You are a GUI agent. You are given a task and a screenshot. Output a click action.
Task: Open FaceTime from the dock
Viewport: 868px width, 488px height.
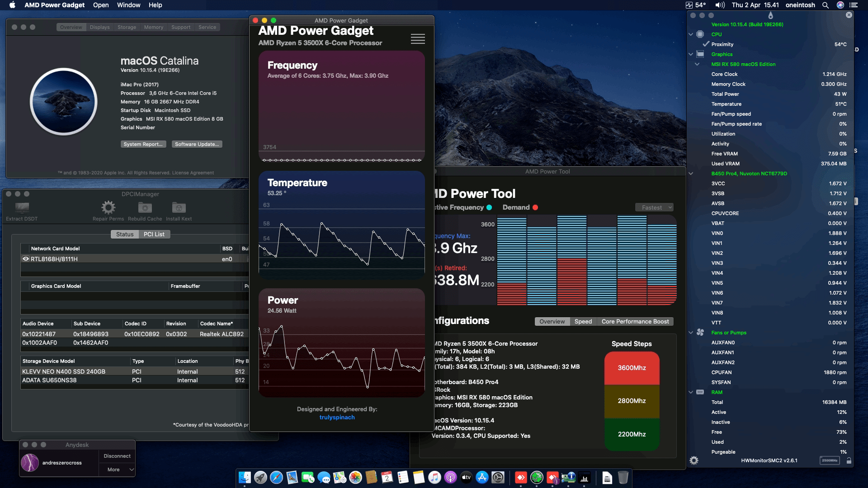(x=308, y=477)
